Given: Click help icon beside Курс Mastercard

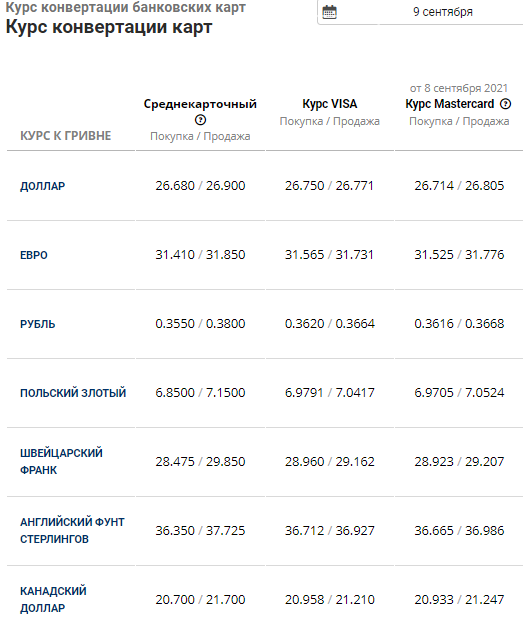Looking at the screenshot, I should tap(505, 104).
